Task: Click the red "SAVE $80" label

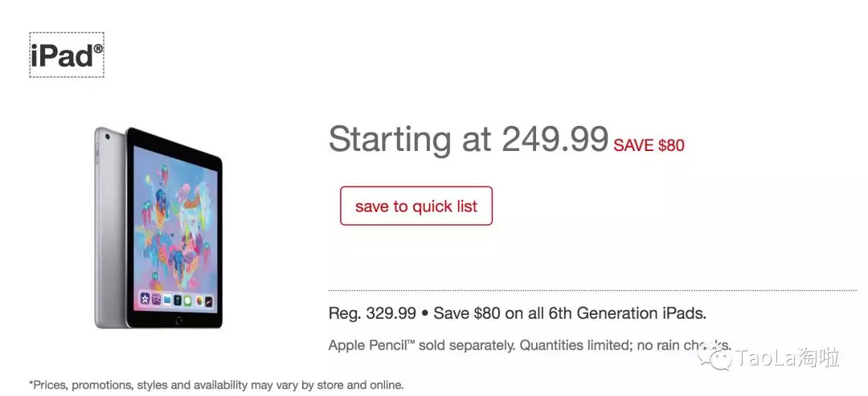Action: pyautogui.click(x=649, y=145)
